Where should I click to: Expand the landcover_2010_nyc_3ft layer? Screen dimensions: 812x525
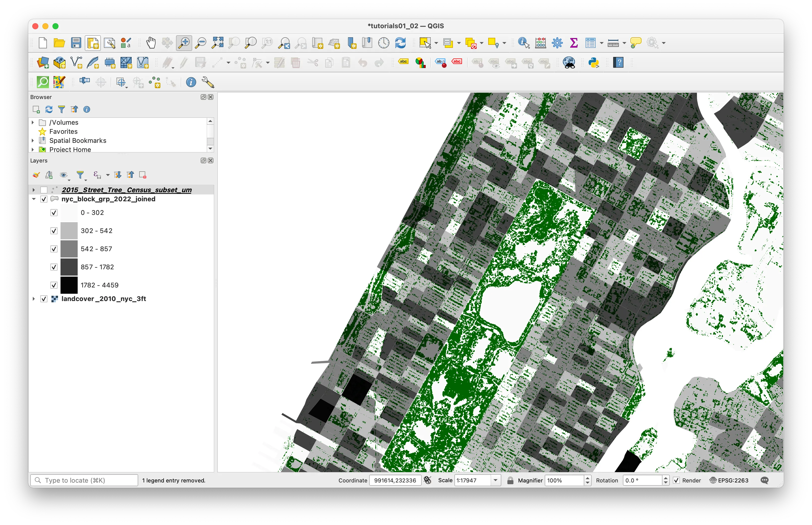click(34, 299)
